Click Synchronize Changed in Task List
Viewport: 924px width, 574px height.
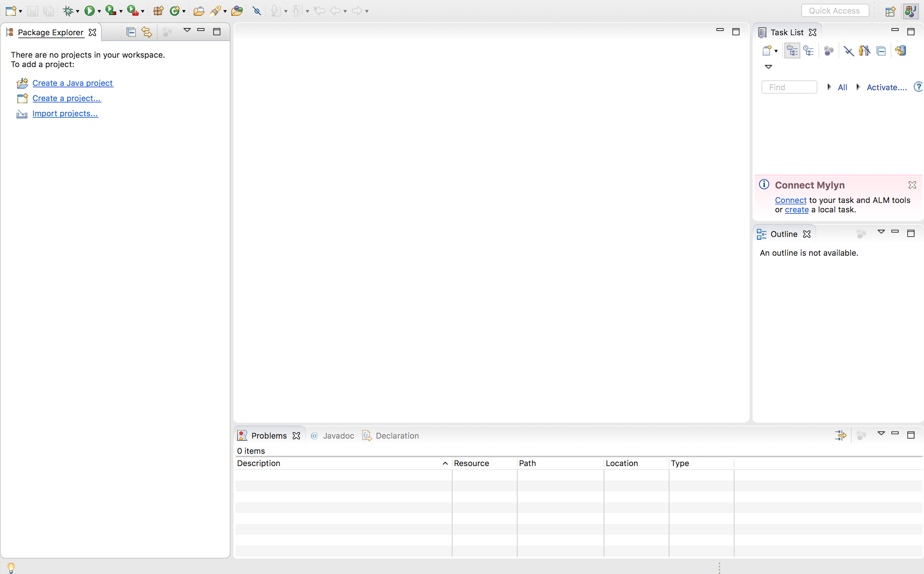pos(901,51)
